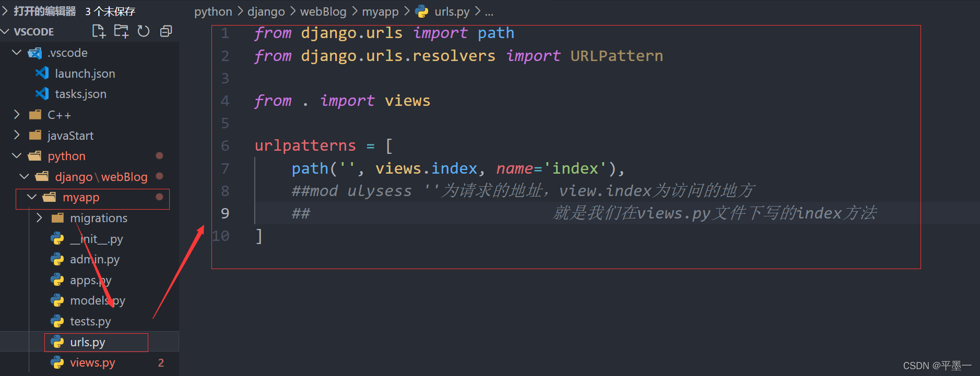Click line number 6 in the gutter
The height and width of the screenshot is (376, 980).
coord(225,145)
